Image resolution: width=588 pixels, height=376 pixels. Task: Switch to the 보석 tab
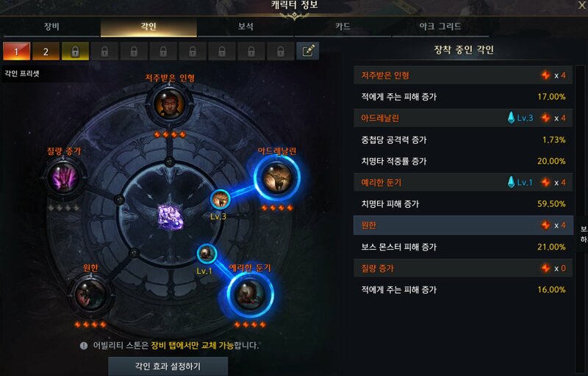(x=246, y=27)
